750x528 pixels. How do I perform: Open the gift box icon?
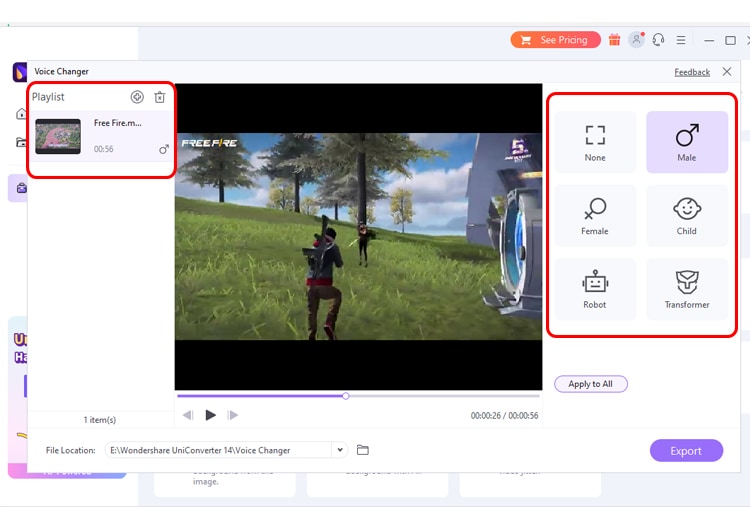(x=614, y=40)
